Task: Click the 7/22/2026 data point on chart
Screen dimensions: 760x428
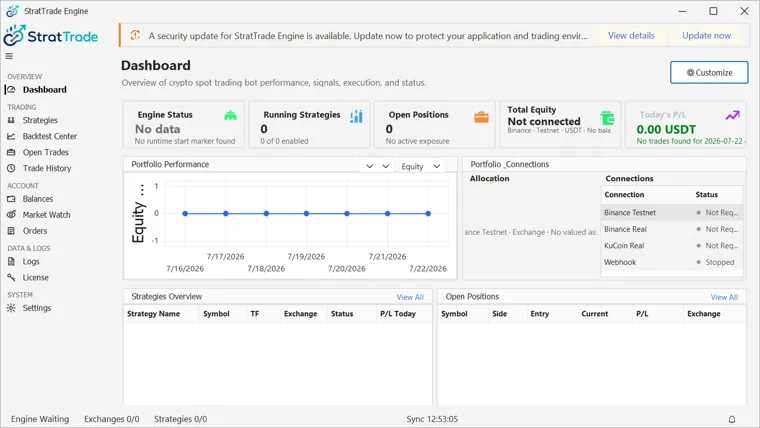Action: pyautogui.click(x=428, y=213)
